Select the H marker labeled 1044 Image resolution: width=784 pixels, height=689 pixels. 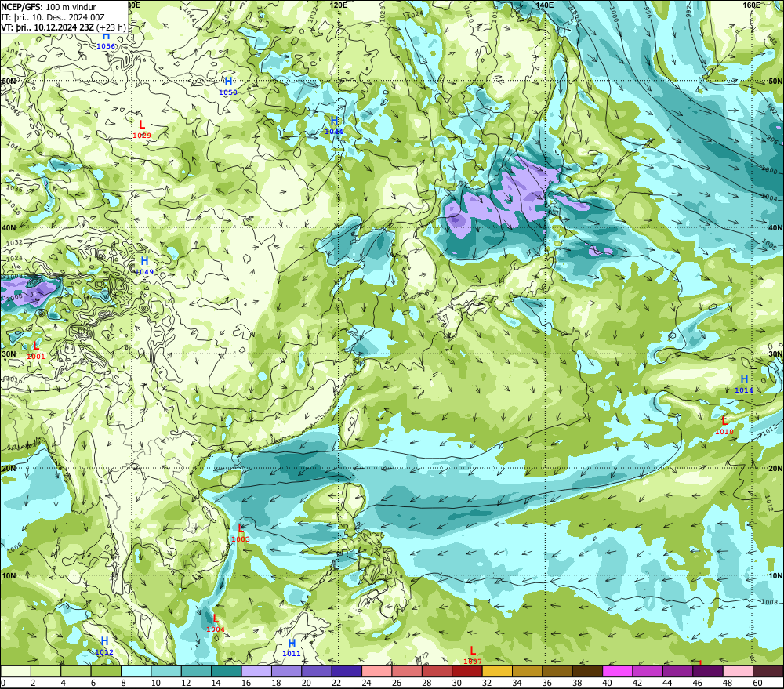334,121
